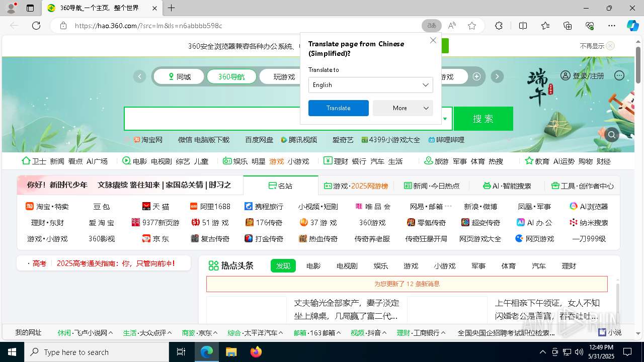The height and width of the screenshot is (362, 644).
Task: Open the Translate to English dropdown
Action: tap(370, 85)
